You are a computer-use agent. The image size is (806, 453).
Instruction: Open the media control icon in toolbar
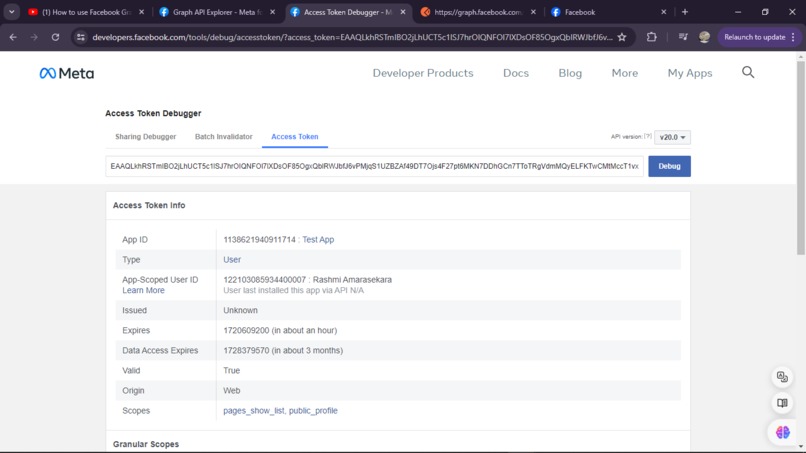coord(683,37)
